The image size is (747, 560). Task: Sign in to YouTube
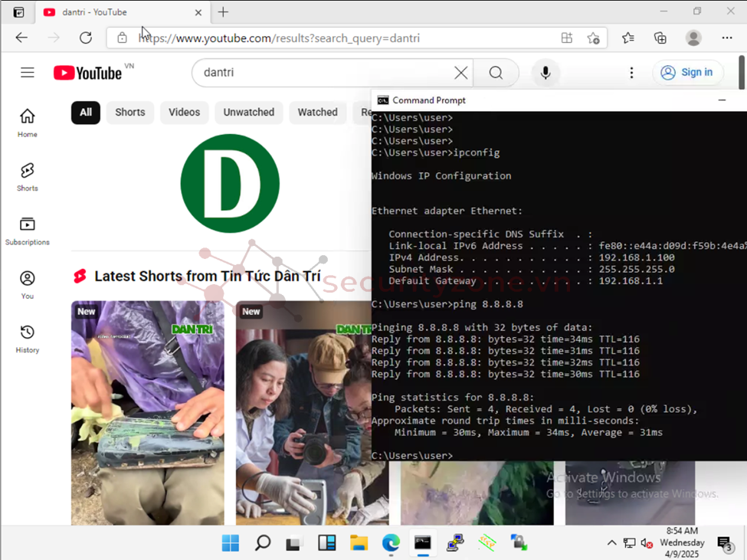687,72
